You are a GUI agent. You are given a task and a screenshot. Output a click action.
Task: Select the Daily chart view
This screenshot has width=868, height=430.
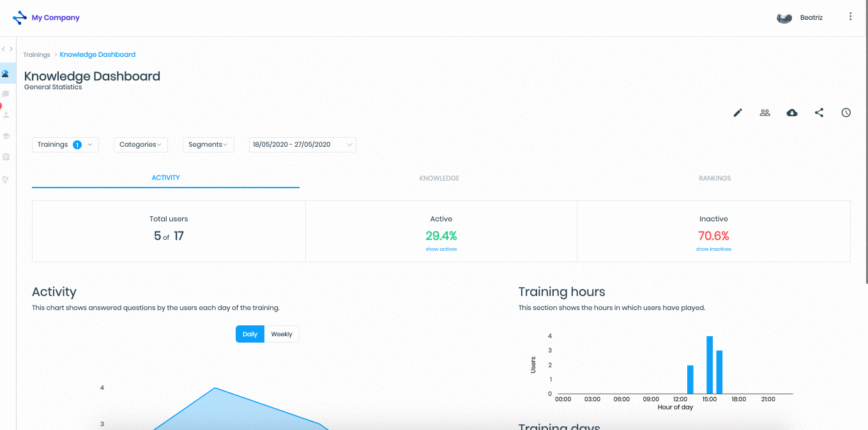[x=250, y=334]
